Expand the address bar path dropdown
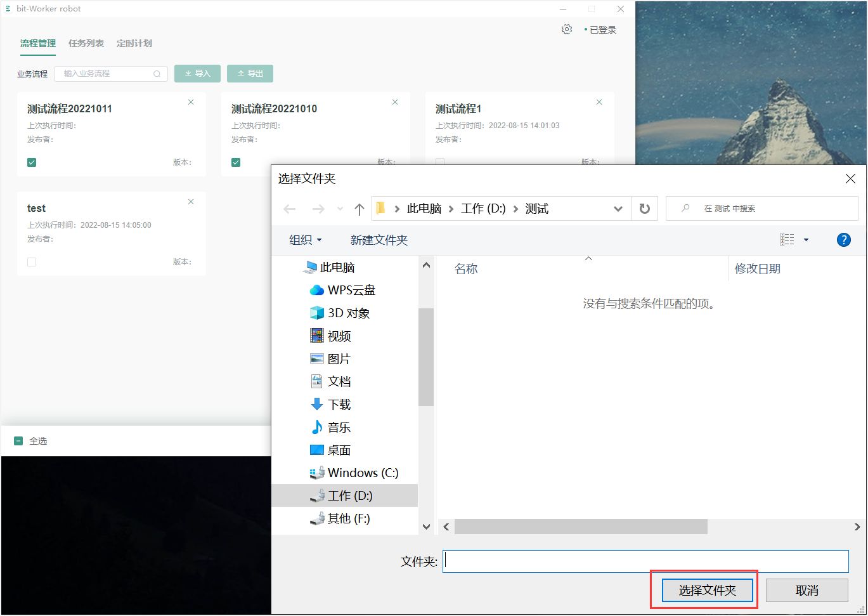Viewport: 868px width, 616px height. [618, 209]
